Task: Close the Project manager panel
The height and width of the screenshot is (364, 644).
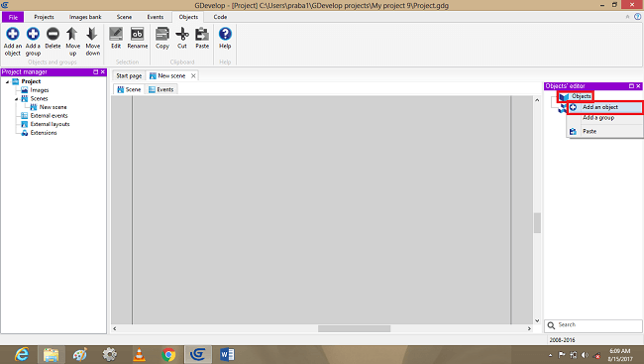Action: click(103, 72)
